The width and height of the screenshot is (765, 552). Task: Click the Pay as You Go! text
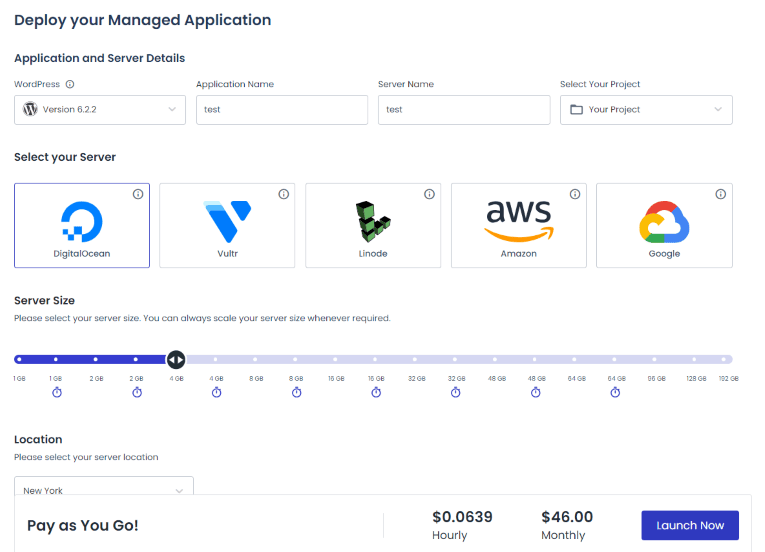point(83,526)
